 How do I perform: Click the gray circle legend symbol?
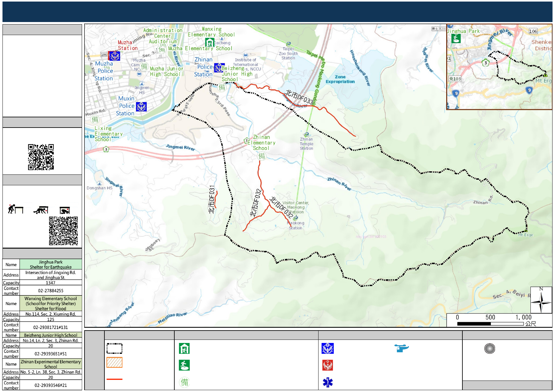click(x=489, y=349)
